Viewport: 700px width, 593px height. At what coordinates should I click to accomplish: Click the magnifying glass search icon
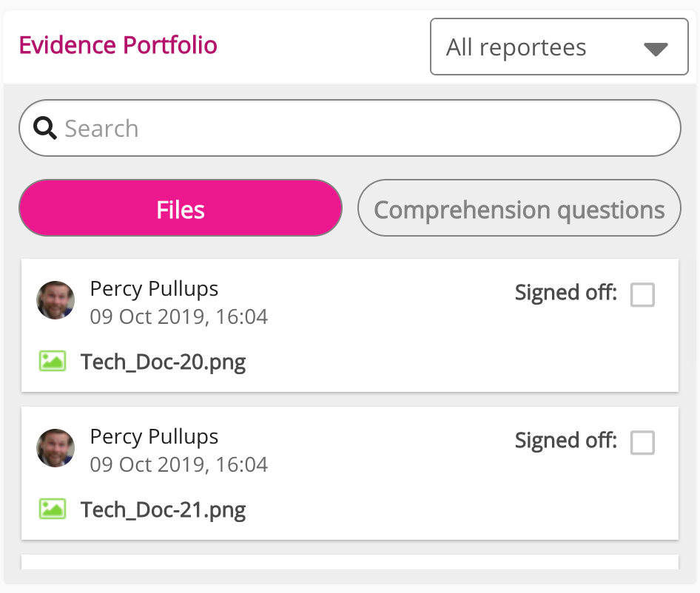46,129
